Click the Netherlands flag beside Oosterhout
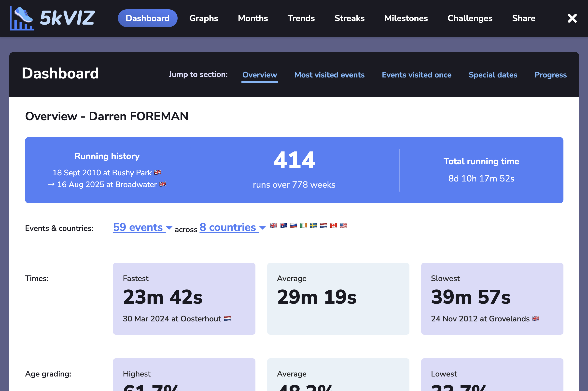 (x=228, y=319)
